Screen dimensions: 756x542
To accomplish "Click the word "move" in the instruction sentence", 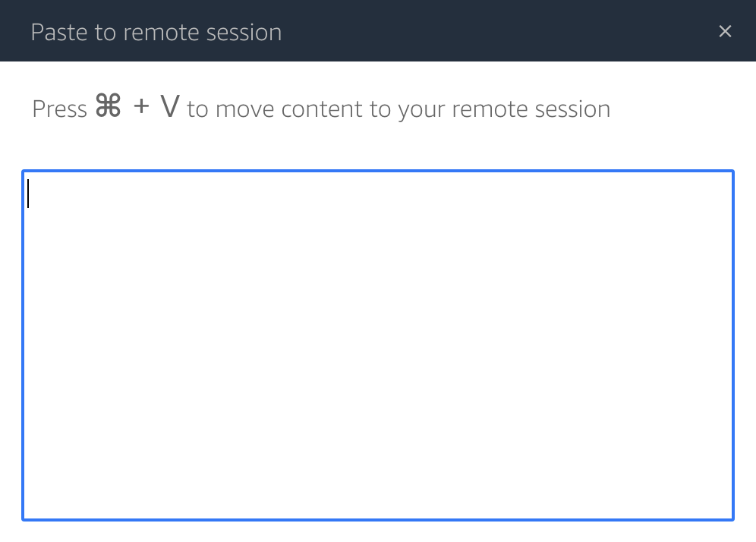I will pos(245,109).
